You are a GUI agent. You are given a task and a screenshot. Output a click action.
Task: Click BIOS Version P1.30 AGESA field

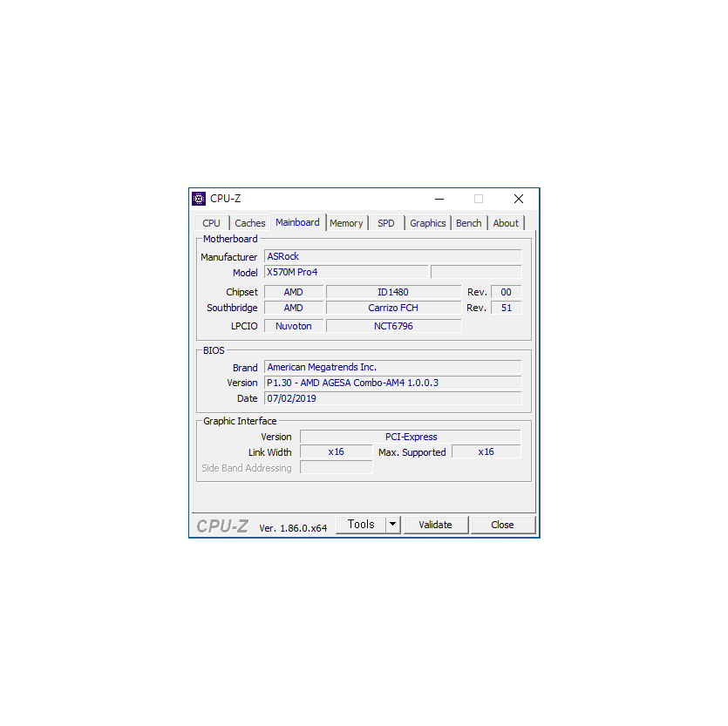coord(393,383)
